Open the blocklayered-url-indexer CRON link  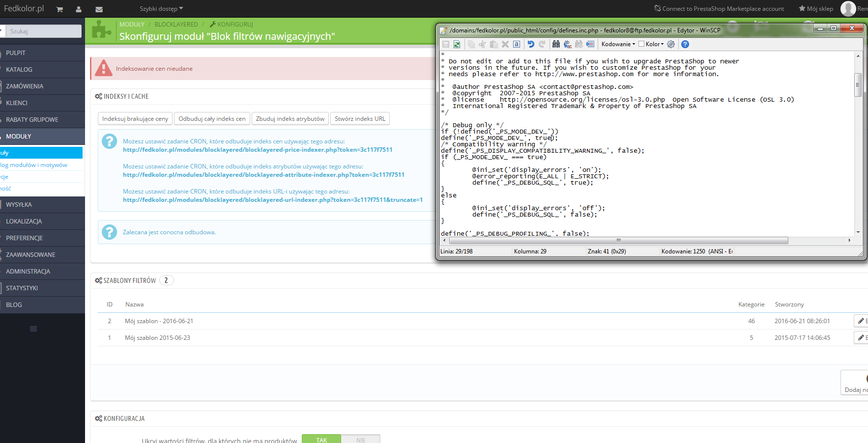[273, 200]
